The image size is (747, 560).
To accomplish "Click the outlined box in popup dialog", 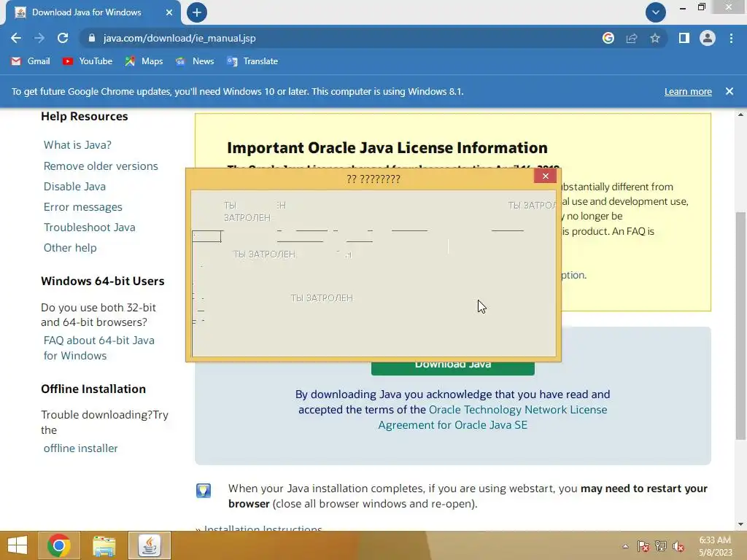I will (206, 236).
